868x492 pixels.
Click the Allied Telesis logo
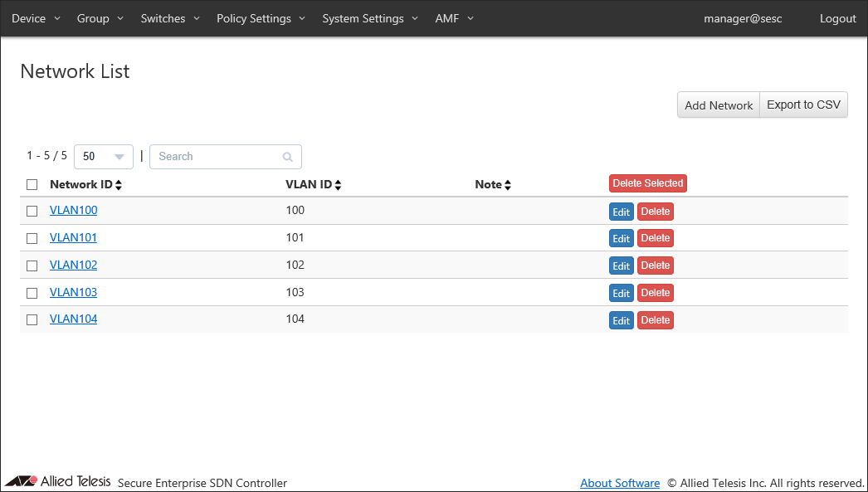point(58,482)
